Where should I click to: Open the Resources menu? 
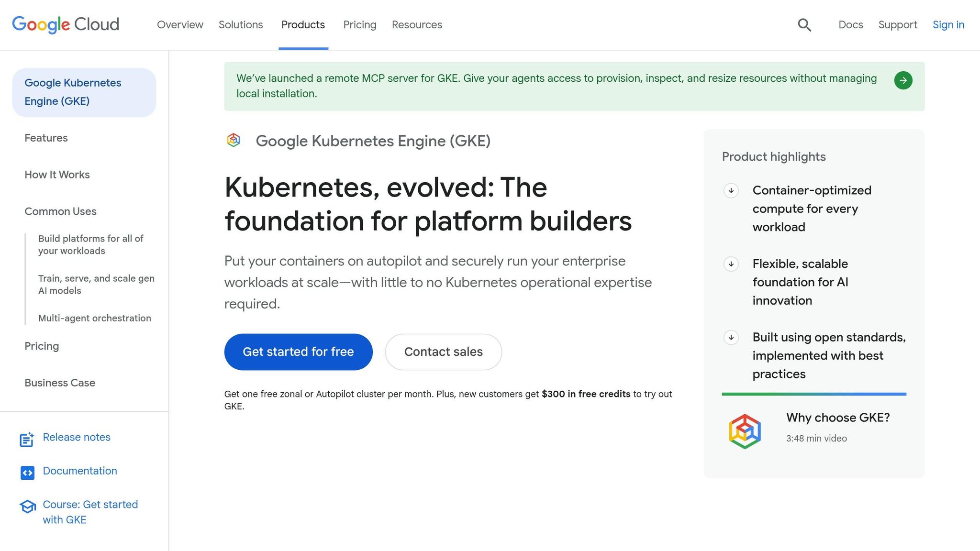(417, 25)
